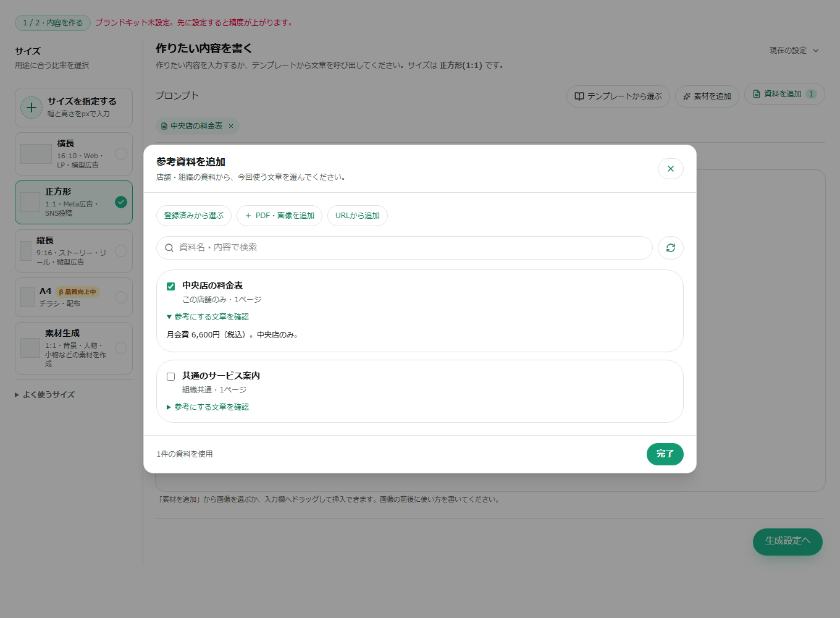
Task: Click the A4 size preview thumbnail
Action: coord(27,297)
